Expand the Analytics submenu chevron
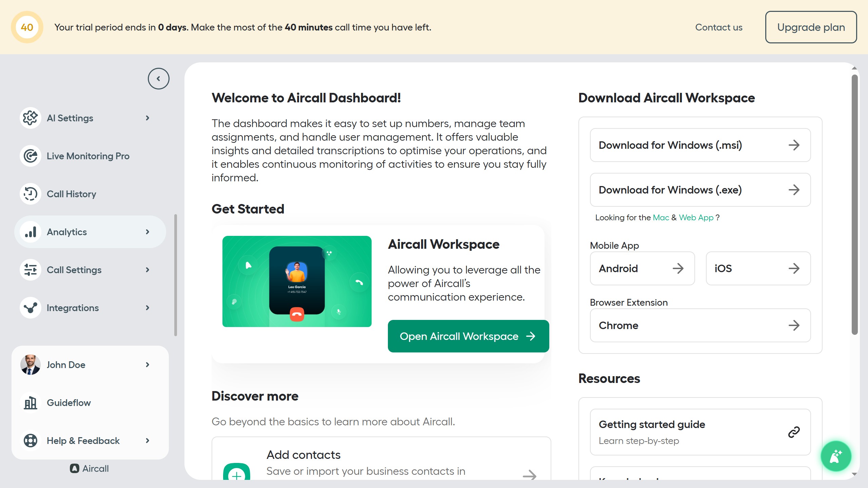This screenshot has height=488, width=868. tap(147, 232)
